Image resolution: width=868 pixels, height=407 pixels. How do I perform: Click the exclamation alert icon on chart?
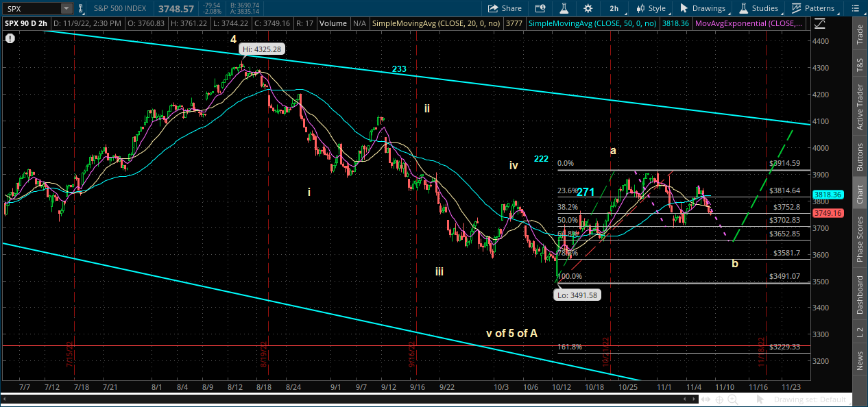[10, 38]
